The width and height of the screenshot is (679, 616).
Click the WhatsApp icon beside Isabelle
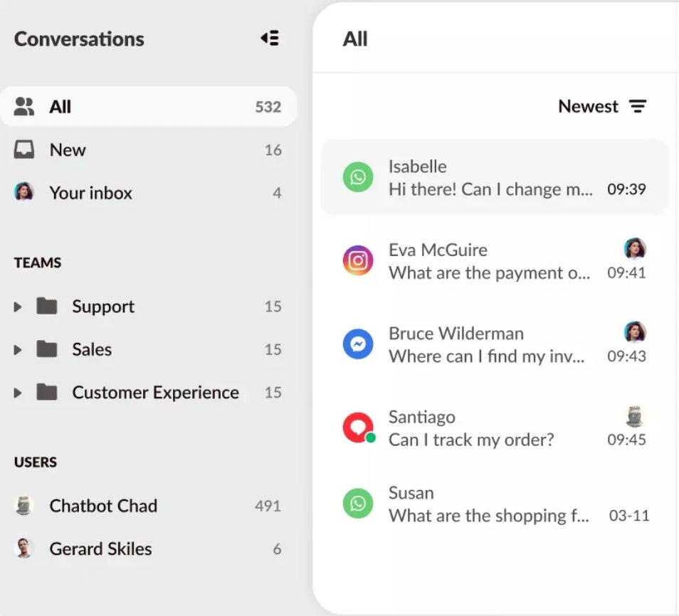[358, 177]
